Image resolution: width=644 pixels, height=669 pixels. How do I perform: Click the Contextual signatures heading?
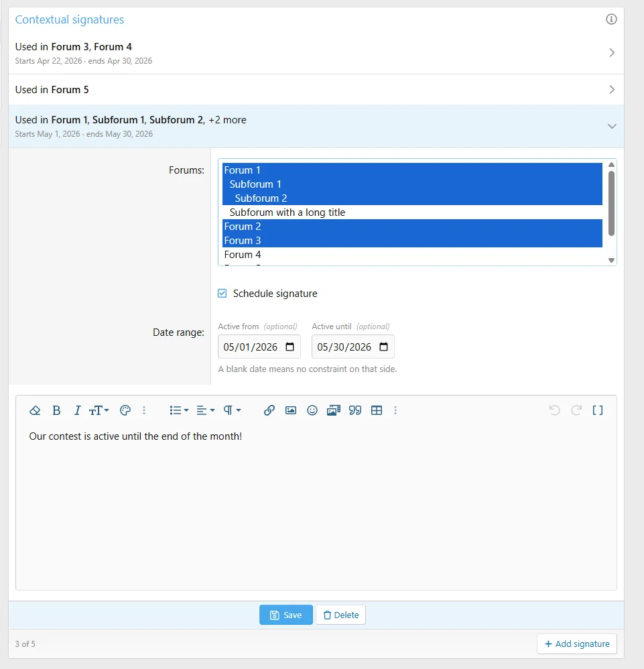pyautogui.click(x=70, y=19)
